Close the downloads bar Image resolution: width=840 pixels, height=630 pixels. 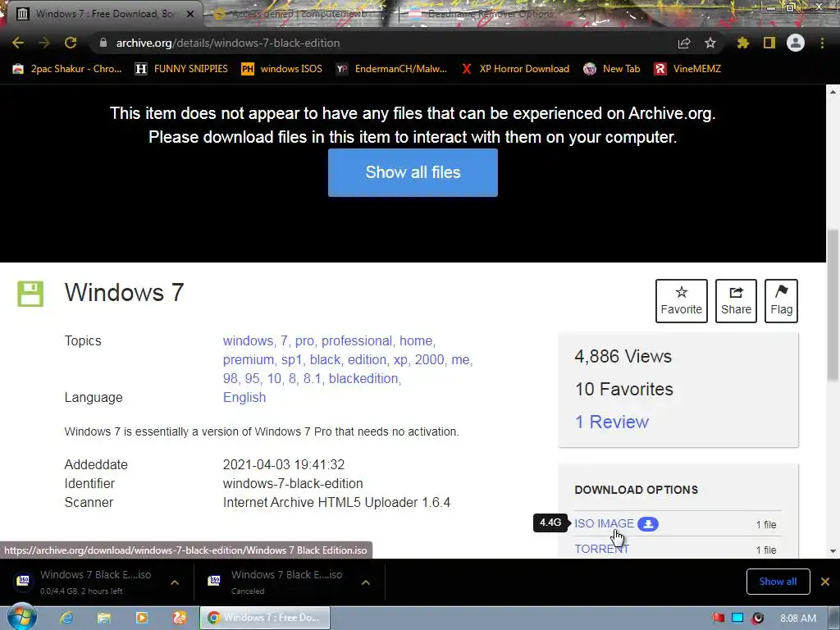coord(825,582)
